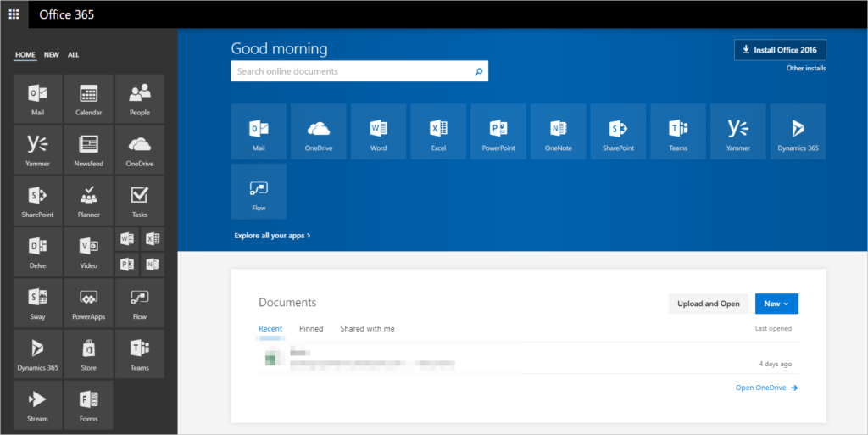
Task: Open Tasks app tile
Action: click(140, 201)
